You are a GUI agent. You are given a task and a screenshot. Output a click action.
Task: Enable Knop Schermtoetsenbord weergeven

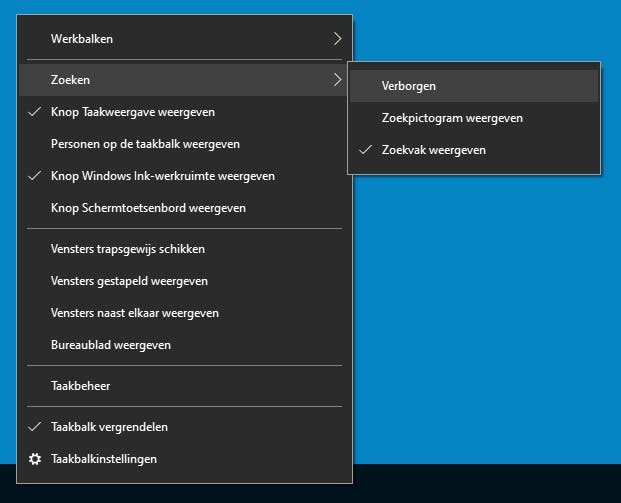148,208
